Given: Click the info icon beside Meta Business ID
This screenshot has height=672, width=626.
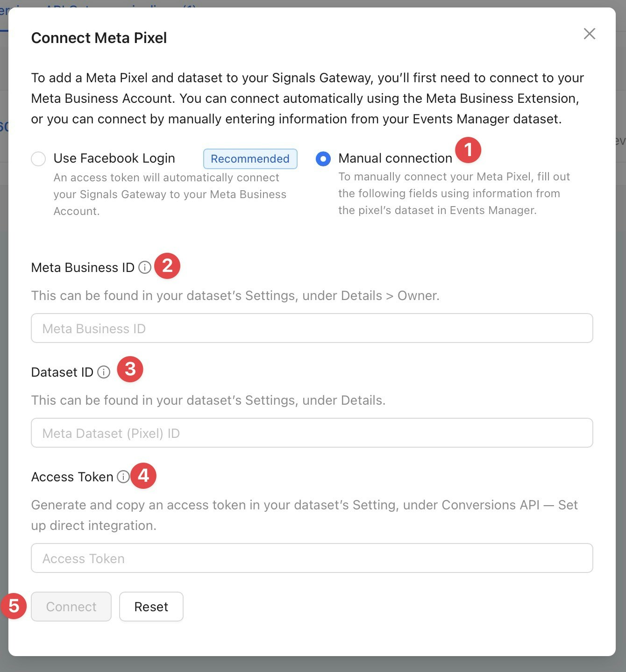Looking at the screenshot, I should (x=145, y=267).
